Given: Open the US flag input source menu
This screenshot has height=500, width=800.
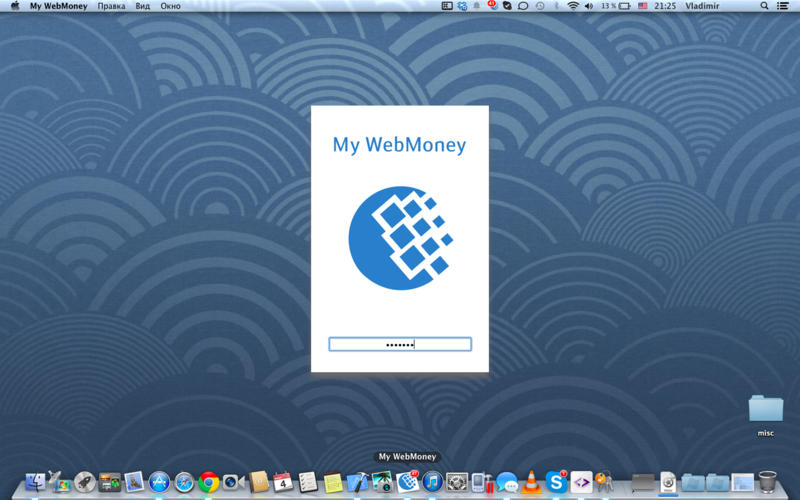Looking at the screenshot, I should [642, 6].
